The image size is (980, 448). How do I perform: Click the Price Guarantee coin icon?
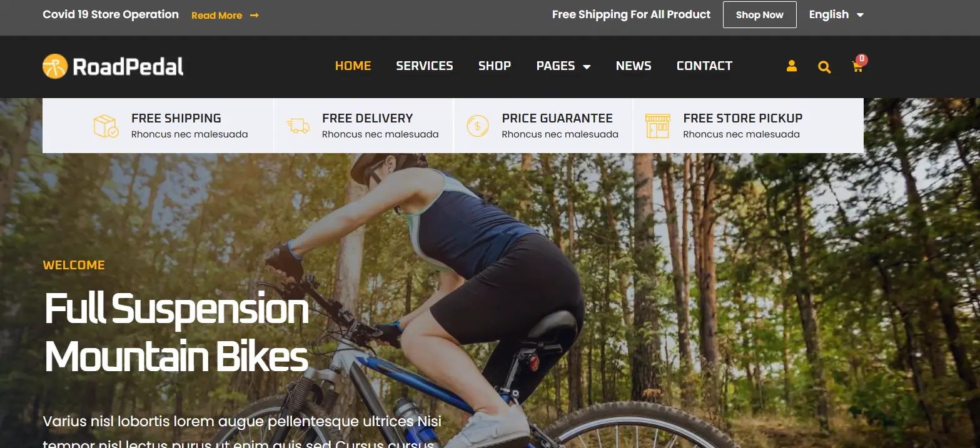point(478,126)
